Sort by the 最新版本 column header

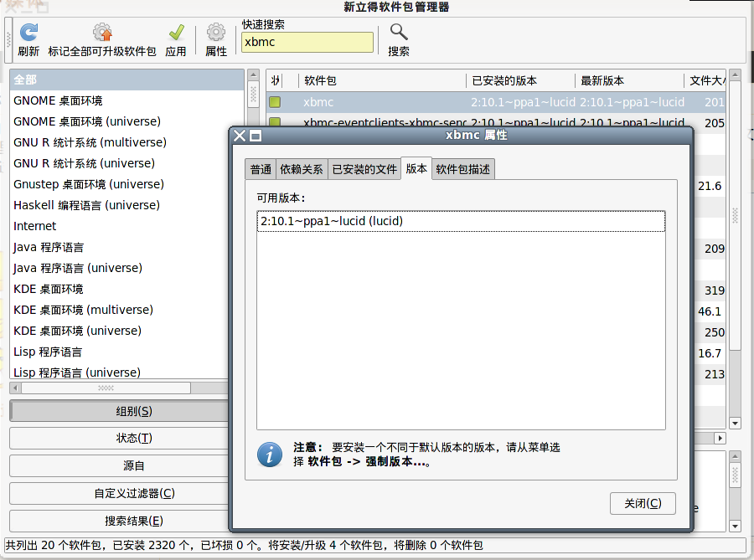point(629,80)
